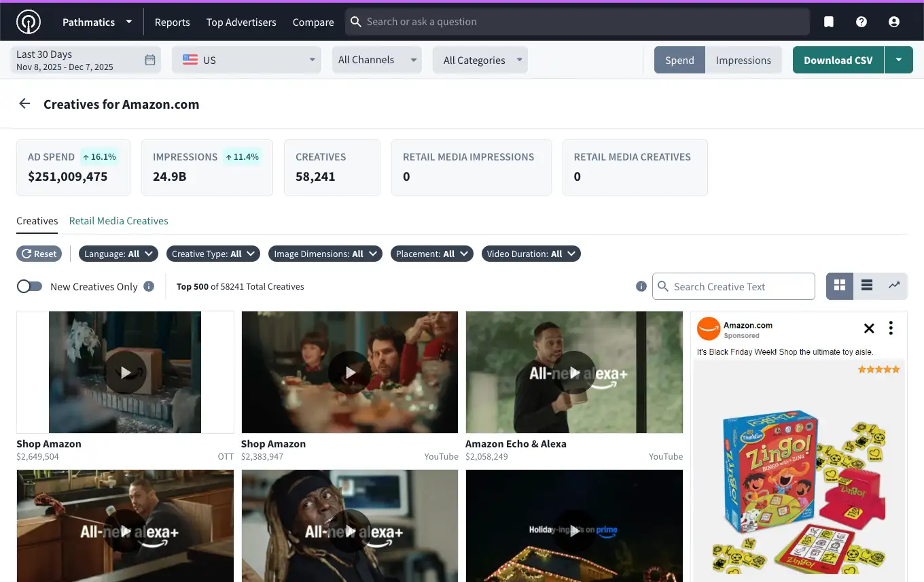Go back using the left arrow icon
This screenshot has height=582, width=924.
(24, 103)
